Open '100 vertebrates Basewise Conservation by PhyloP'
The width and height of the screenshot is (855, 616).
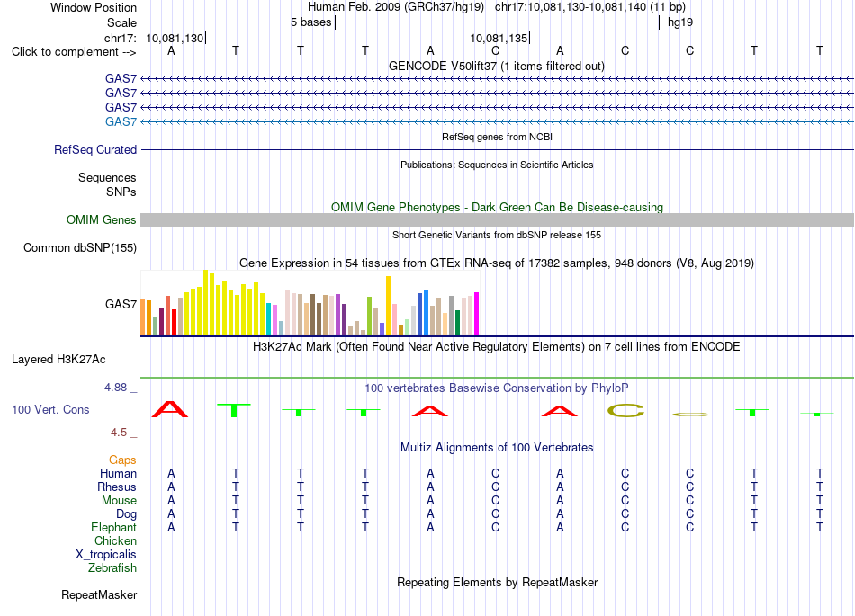coord(496,388)
